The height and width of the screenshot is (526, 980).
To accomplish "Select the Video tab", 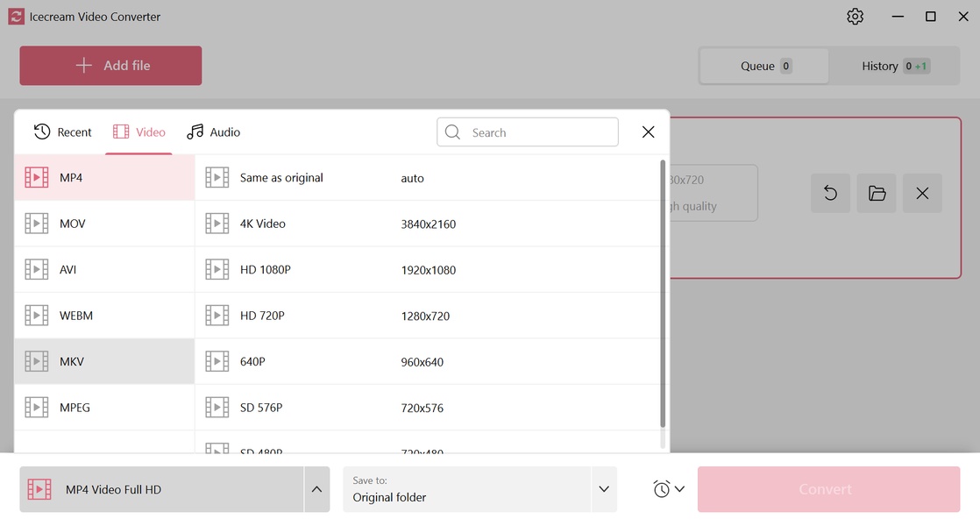I will [x=139, y=132].
